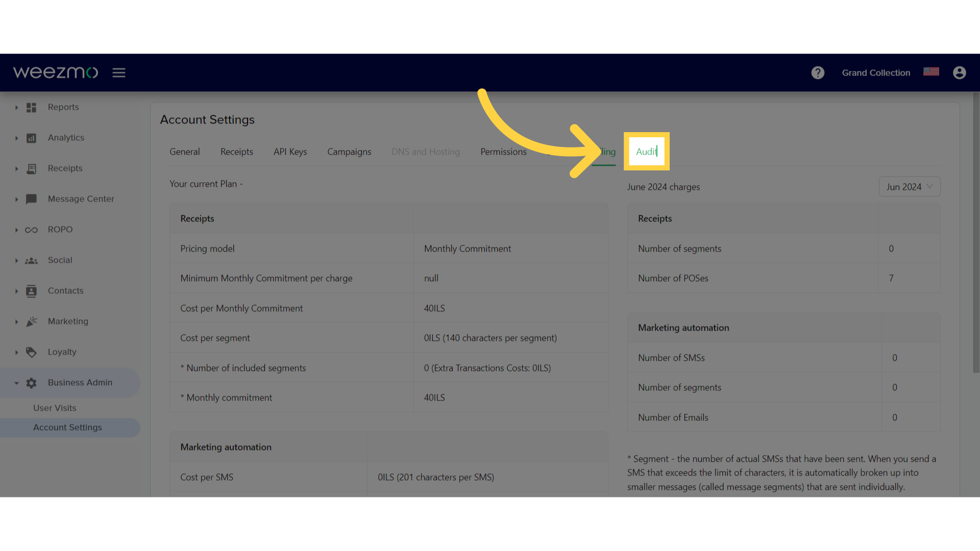The height and width of the screenshot is (551, 980).
Task: Select the User Visits menu item
Action: point(55,408)
